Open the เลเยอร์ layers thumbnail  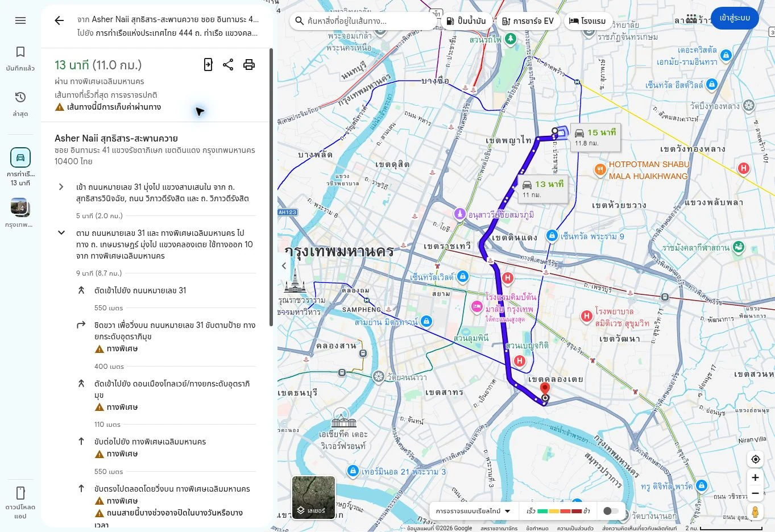(313, 498)
